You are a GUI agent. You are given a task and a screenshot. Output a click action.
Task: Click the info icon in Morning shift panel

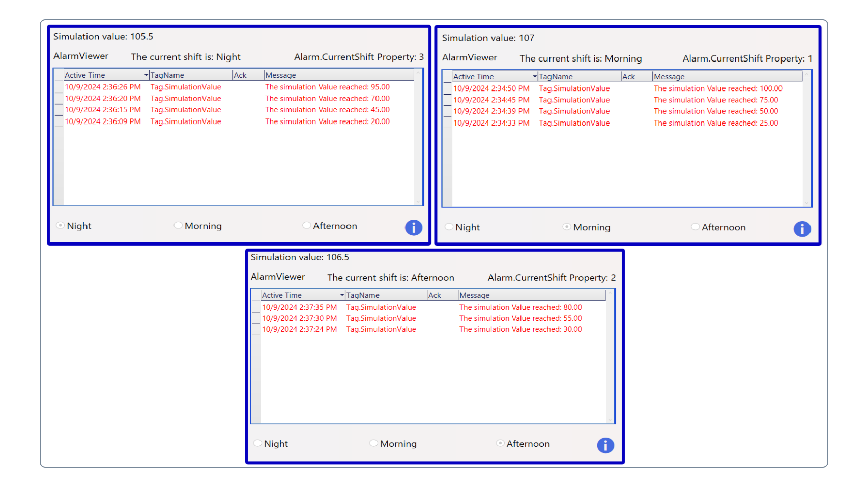802,229
